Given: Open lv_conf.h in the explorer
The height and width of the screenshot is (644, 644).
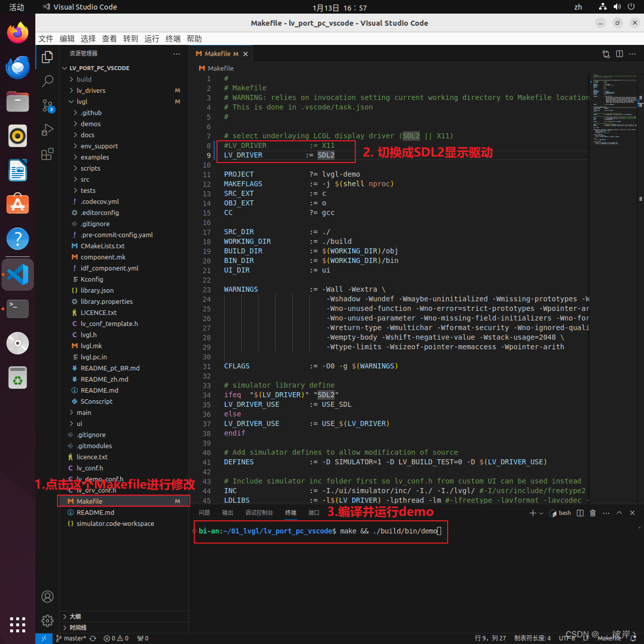Looking at the screenshot, I should tap(90, 468).
